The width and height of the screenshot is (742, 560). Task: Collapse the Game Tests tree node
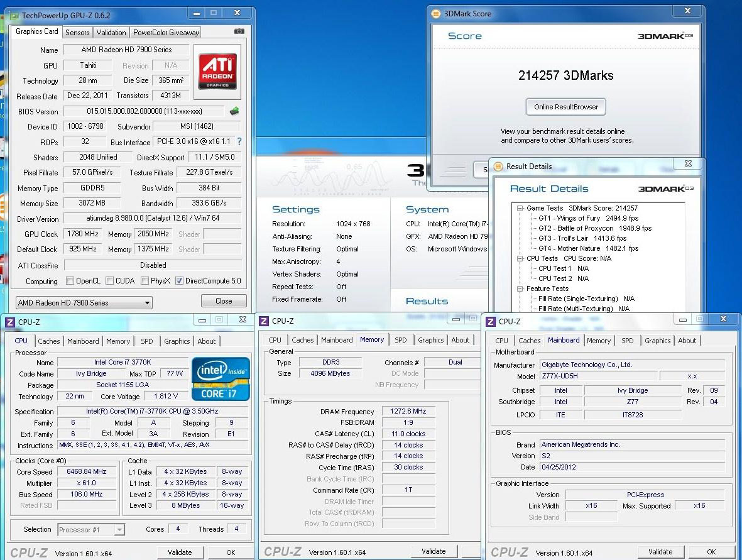(520, 208)
